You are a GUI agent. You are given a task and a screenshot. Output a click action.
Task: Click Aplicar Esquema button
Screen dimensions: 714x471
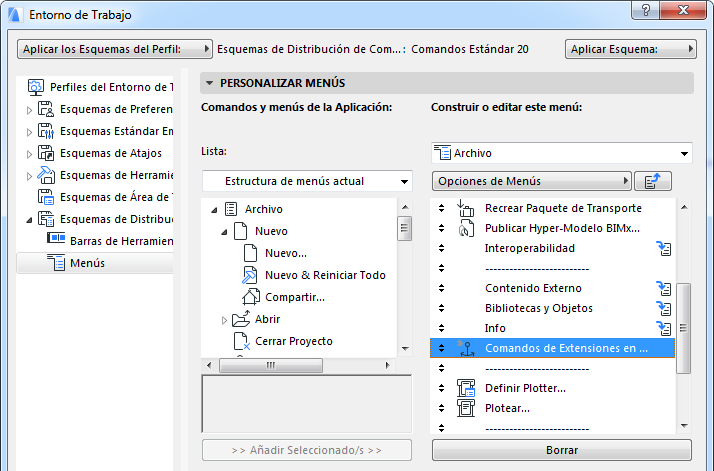coord(630,48)
